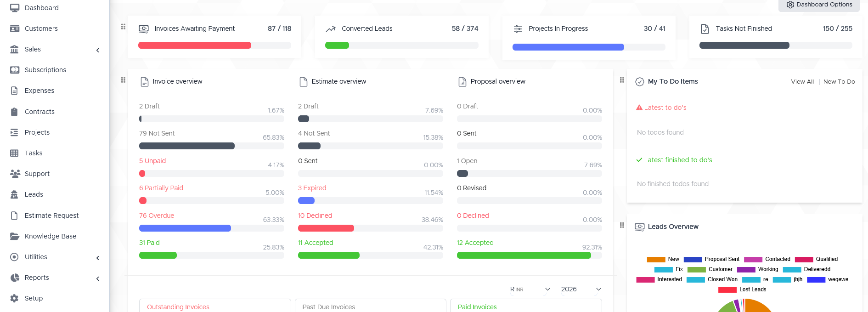Click the drag handle beside Leads Overview
Image resolution: width=868 pixels, height=312 pixels.
coord(622,225)
